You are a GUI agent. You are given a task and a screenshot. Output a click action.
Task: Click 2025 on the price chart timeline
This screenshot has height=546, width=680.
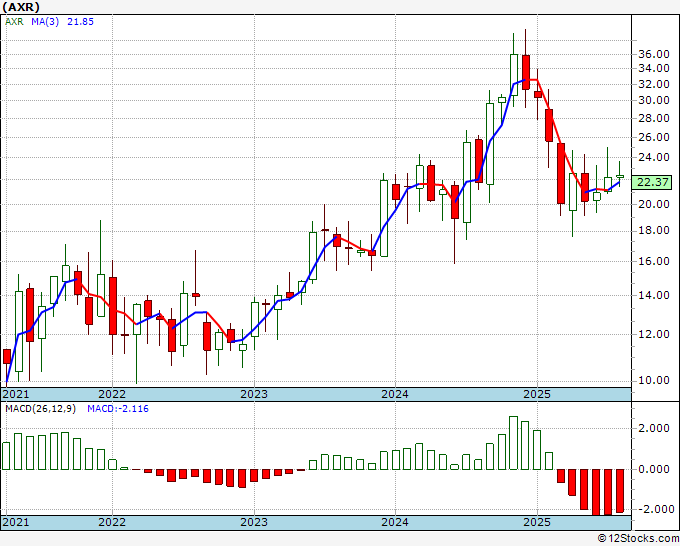tap(537, 394)
